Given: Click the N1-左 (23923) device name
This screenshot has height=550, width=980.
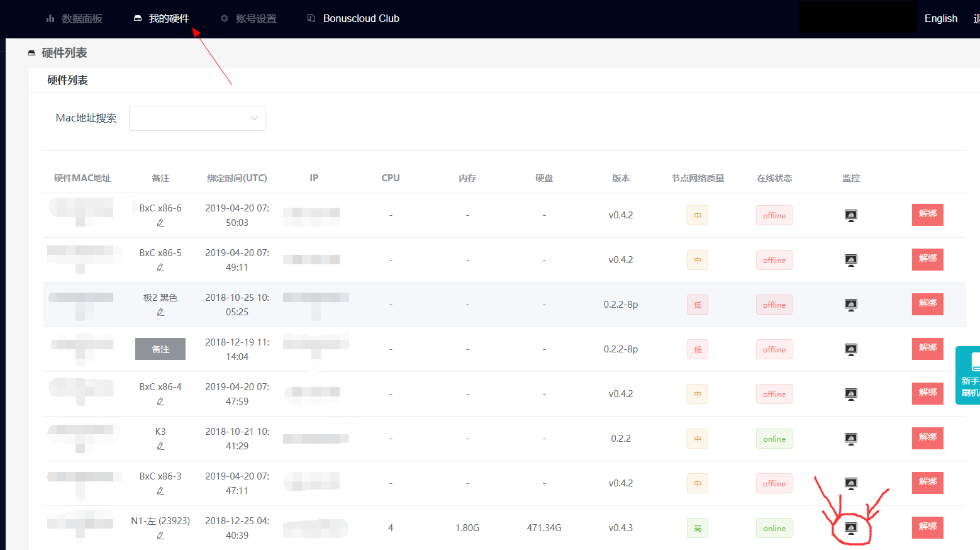Looking at the screenshot, I should pyautogui.click(x=160, y=521).
